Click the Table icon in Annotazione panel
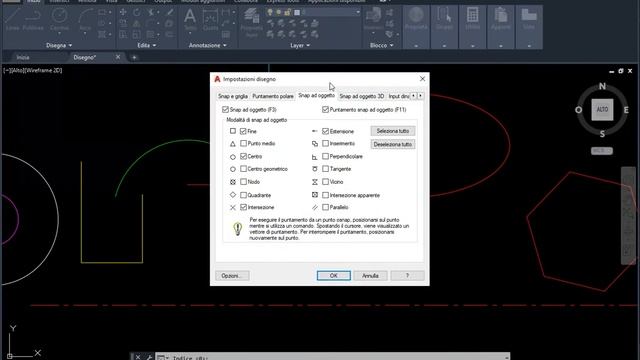 [226, 35]
